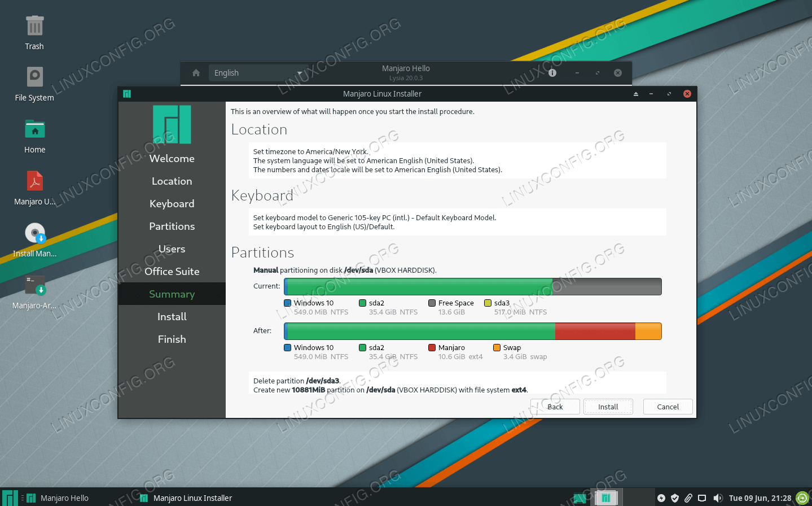The height and width of the screenshot is (506, 812).
Task: Close the Manjaro Hello window
Action: click(x=618, y=73)
